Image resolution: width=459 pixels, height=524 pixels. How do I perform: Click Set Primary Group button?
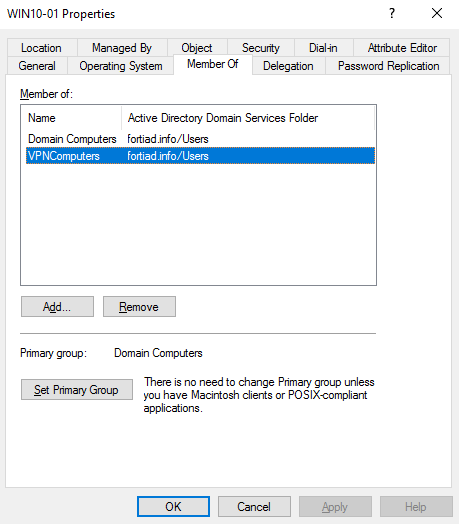(77, 390)
